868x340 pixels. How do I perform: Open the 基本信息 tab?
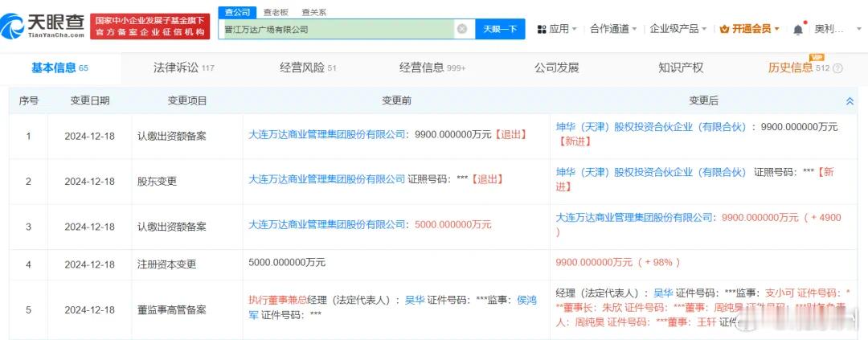click(59, 68)
